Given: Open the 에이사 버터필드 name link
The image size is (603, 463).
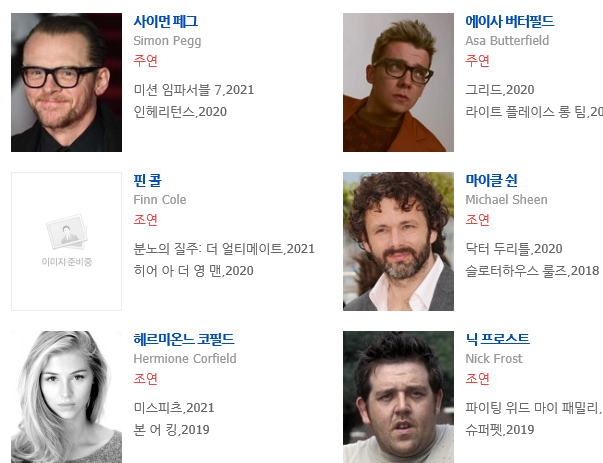Looking at the screenshot, I should click(x=510, y=21).
